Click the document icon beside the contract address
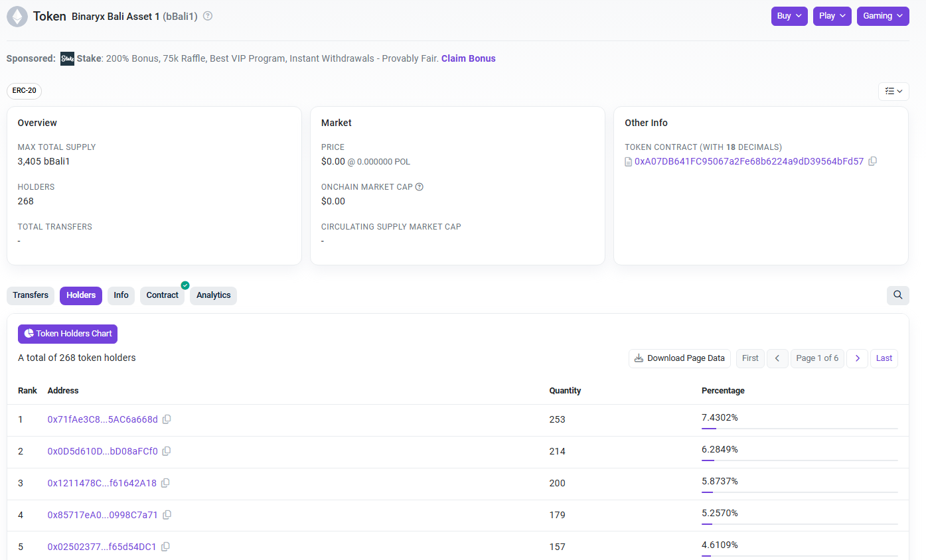 point(628,161)
